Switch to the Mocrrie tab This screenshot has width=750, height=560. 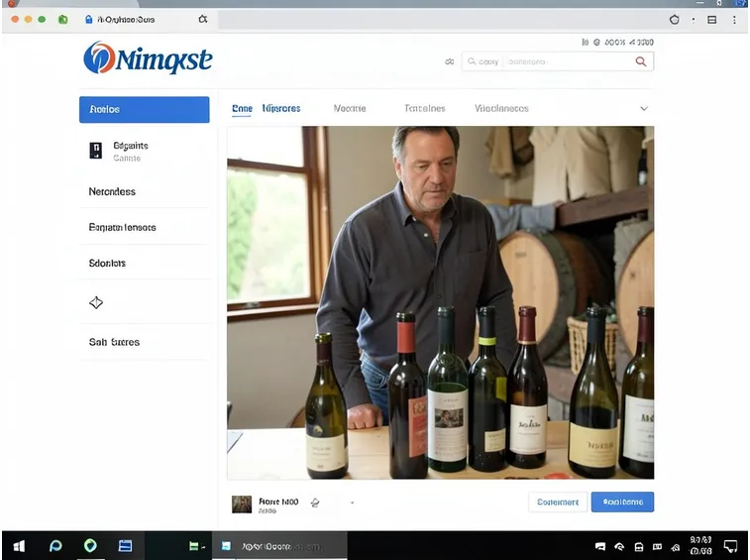(x=350, y=109)
